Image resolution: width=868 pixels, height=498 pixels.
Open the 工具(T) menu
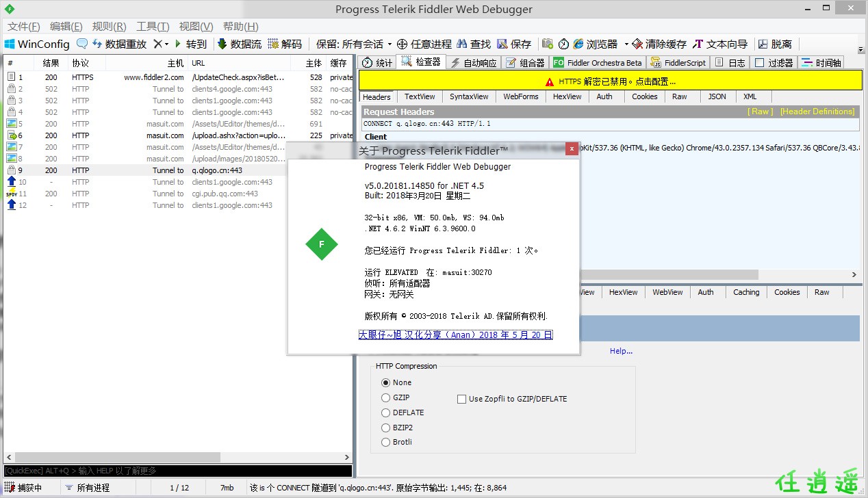pyautogui.click(x=153, y=26)
